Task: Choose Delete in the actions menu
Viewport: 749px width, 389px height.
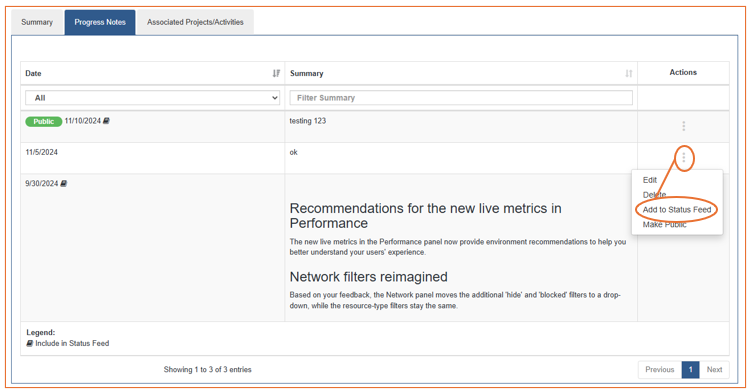Action: 654,195
